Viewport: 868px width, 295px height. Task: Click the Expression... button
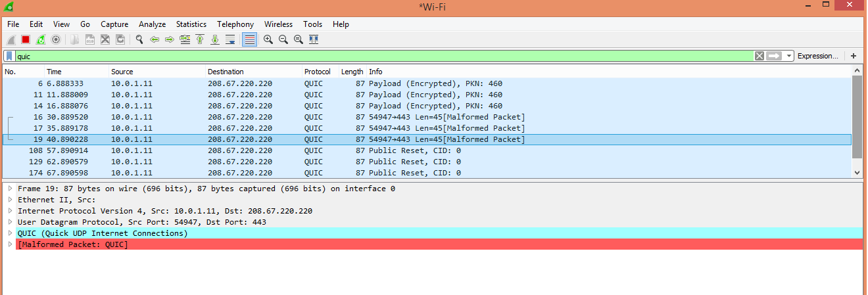click(817, 57)
